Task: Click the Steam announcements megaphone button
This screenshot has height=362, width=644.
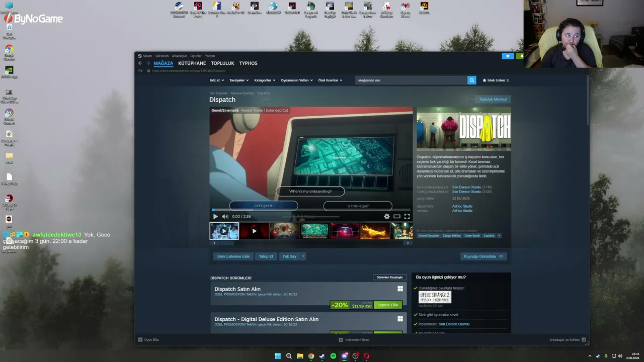Action: click(x=508, y=56)
